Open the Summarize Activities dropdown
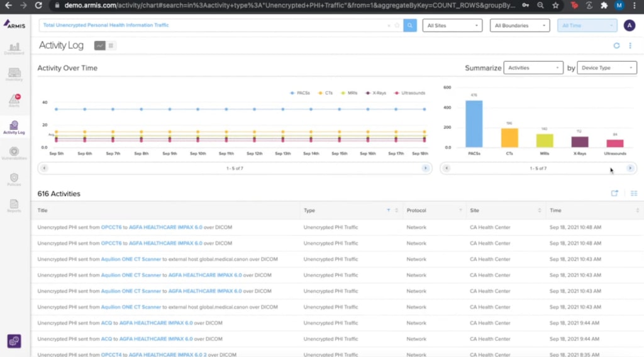 pos(533,68)
